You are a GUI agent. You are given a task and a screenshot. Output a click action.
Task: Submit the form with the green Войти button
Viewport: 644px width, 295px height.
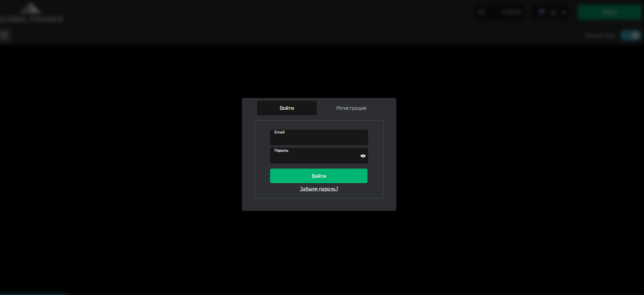click(319, 176)
